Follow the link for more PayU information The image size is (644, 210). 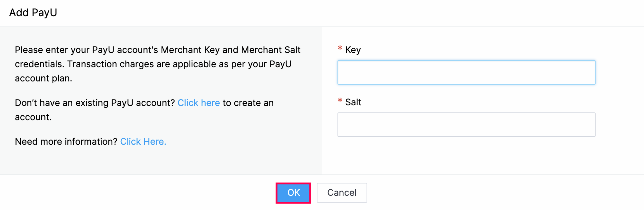tap(143, 142)
